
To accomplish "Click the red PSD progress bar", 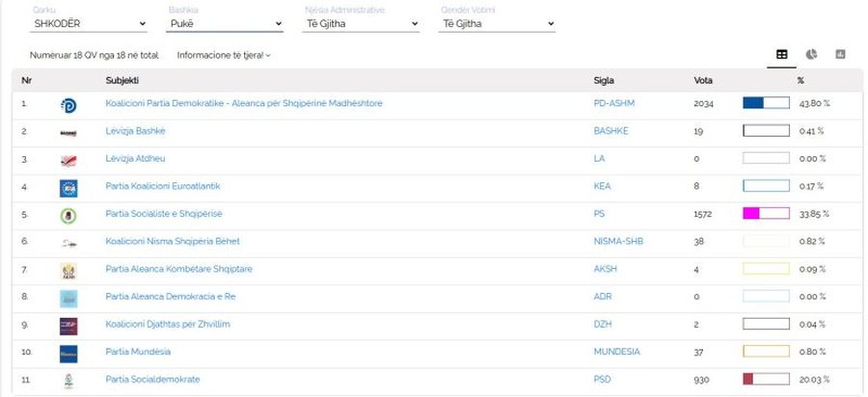I will [766, 380].
